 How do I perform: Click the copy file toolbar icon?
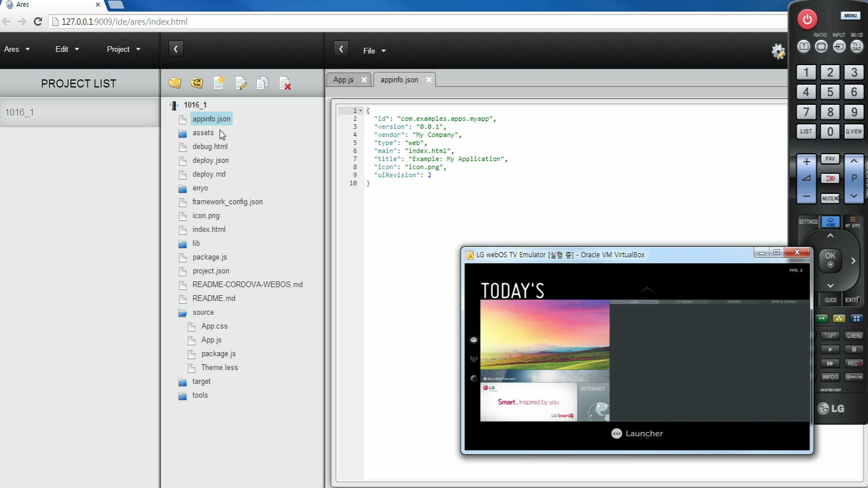262,83
